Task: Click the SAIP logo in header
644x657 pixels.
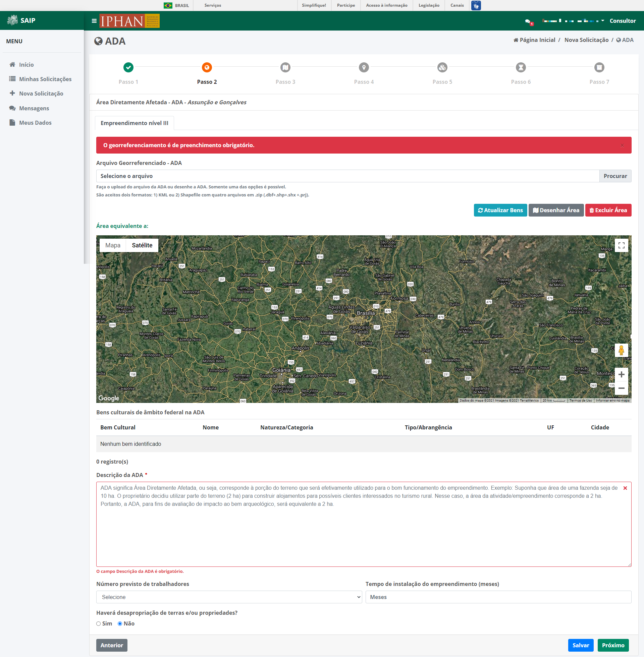Action: (21, 20)
